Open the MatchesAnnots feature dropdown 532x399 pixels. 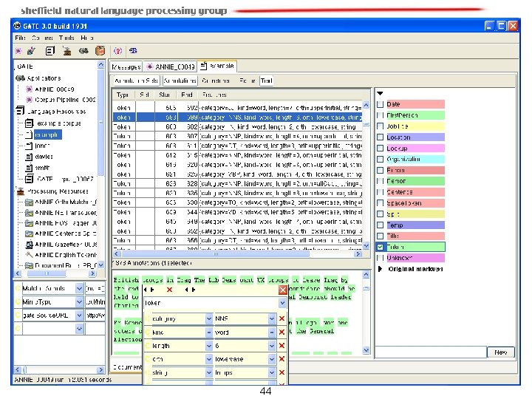click(x=79, y=288)
